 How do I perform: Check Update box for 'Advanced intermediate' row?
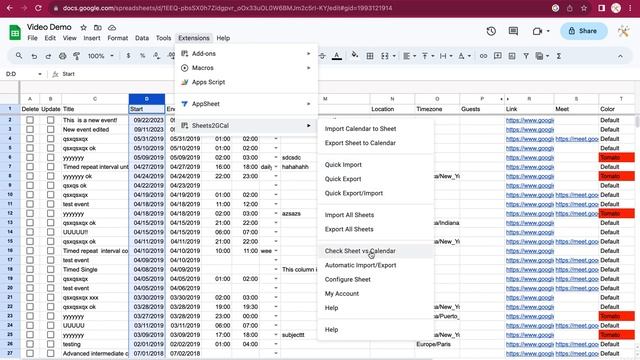click(x=50, y=354)
